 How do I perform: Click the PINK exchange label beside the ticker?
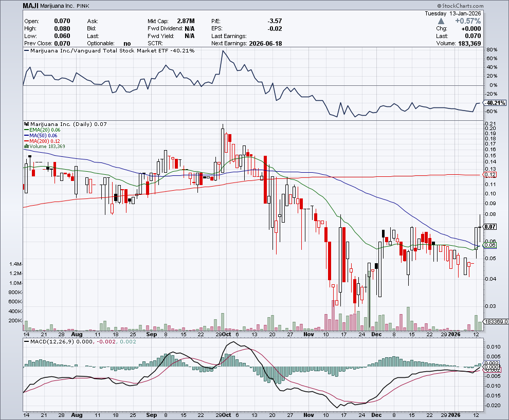82,6
